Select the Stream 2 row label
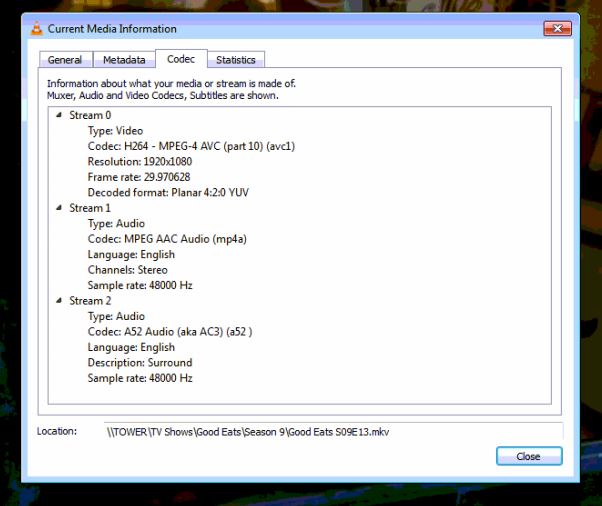602x506 pixels. [x=90, y=301]
